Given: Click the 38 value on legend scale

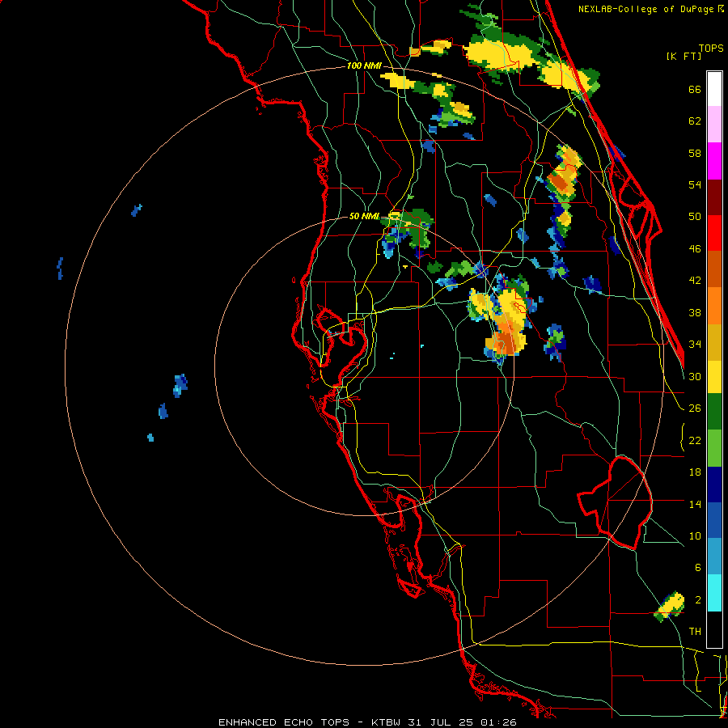Looking at the screenshot, I should [x=695, y=312].
